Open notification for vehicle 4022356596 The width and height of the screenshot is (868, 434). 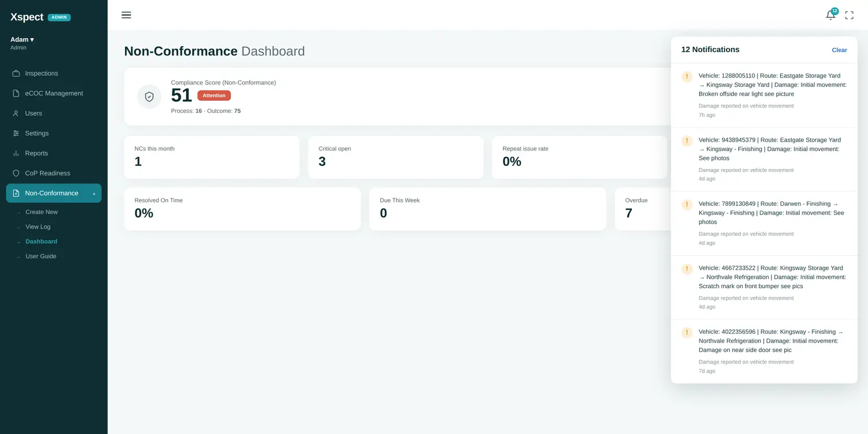click(x=764, y=351)
